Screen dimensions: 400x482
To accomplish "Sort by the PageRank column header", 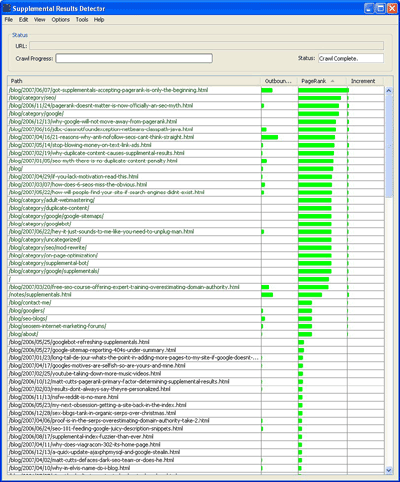I will (322, 81).
